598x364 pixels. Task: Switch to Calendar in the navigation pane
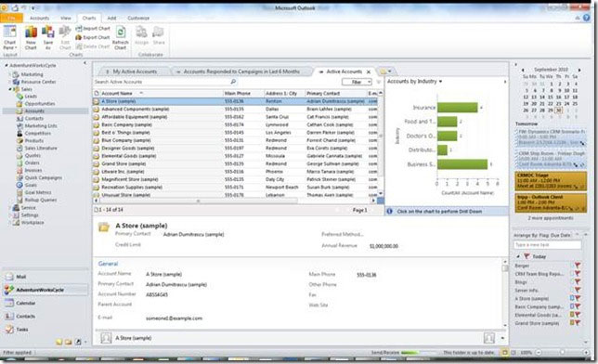(x=45, y=303)
